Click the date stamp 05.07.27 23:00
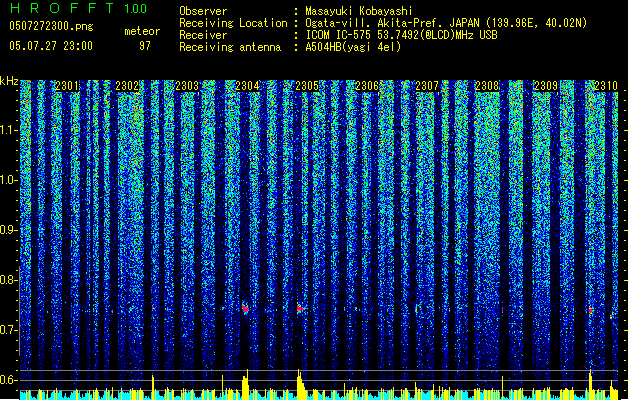This screenshot has width=629, height=400. coord(51,46)
